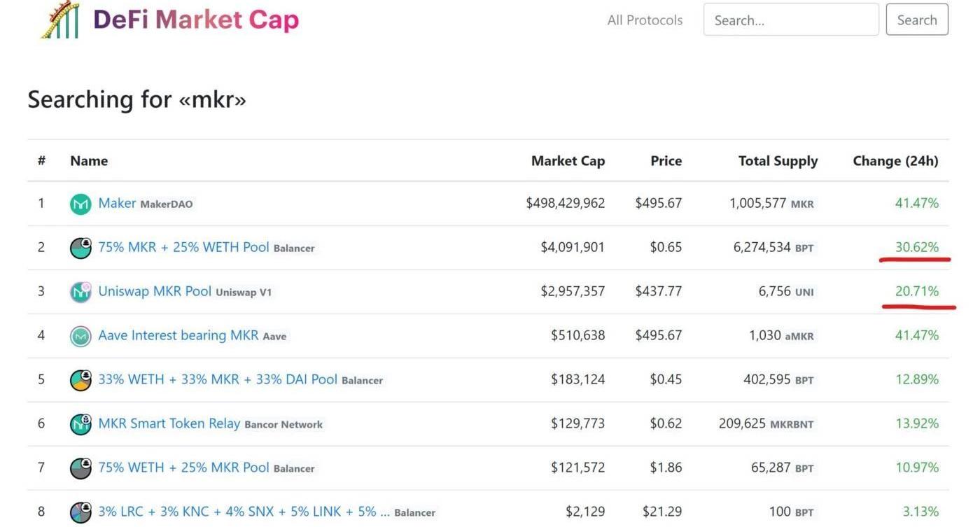980x527 pixels.
Task: Select the $510,638 market cap value
Action: pos(577,335)
